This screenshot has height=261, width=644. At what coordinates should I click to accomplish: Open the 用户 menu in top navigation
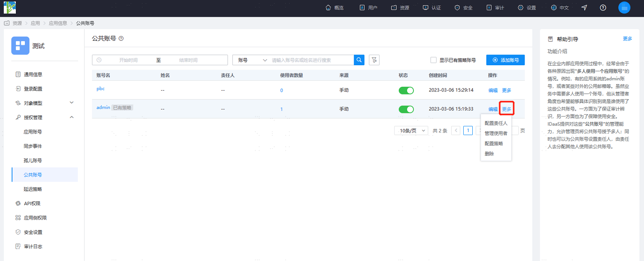(x=368, y=8)
